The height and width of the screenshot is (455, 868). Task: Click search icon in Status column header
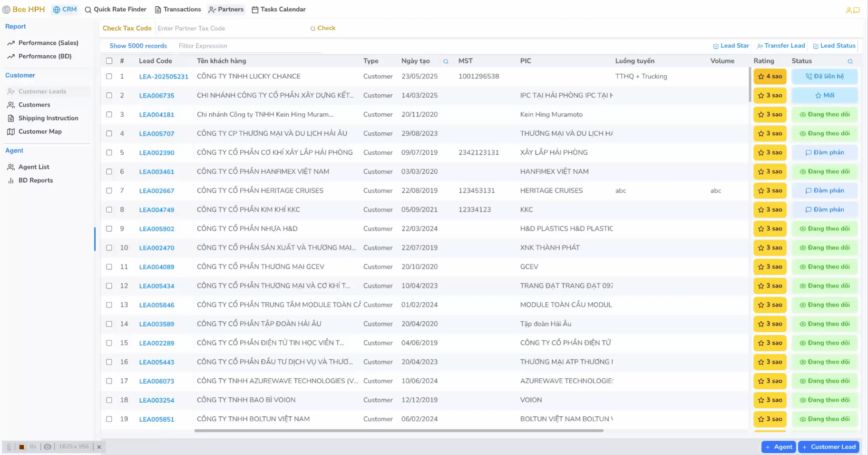(850, 61)
